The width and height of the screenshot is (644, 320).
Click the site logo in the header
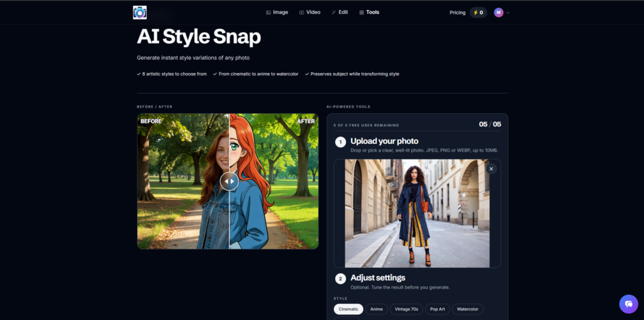(140, 13)
